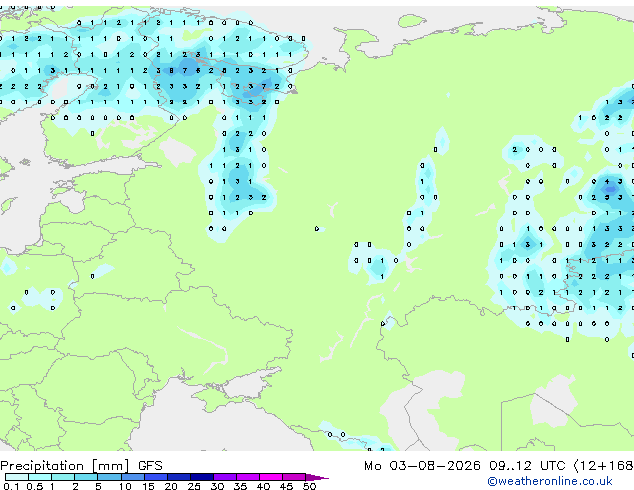Click the "0.5" legend scale label
The height and width of the screenshot is (490, 634).
[x=35, y=486]
